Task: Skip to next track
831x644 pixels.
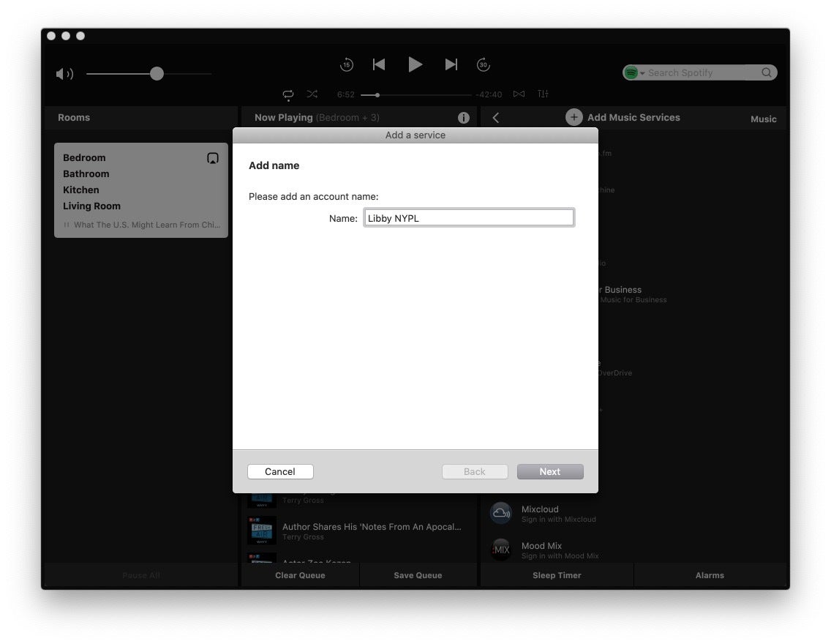Action: click(451, 64)
